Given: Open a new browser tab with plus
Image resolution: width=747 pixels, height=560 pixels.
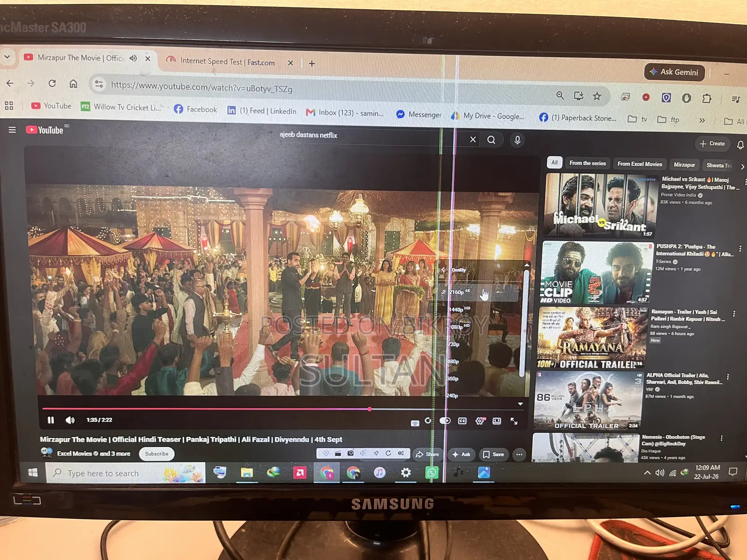Looking at the screenshot, I should pos(312,63).
